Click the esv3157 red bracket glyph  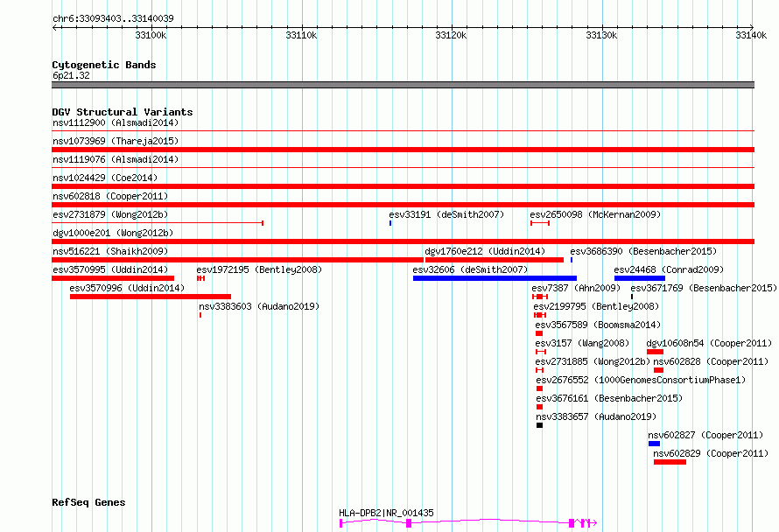(541, 352)
